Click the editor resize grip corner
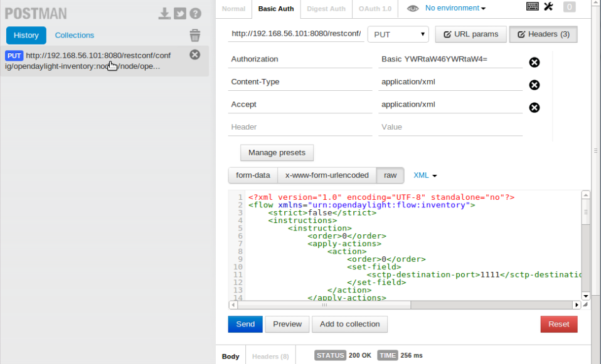Screen dimensions: 601x364 coord(586,304)
